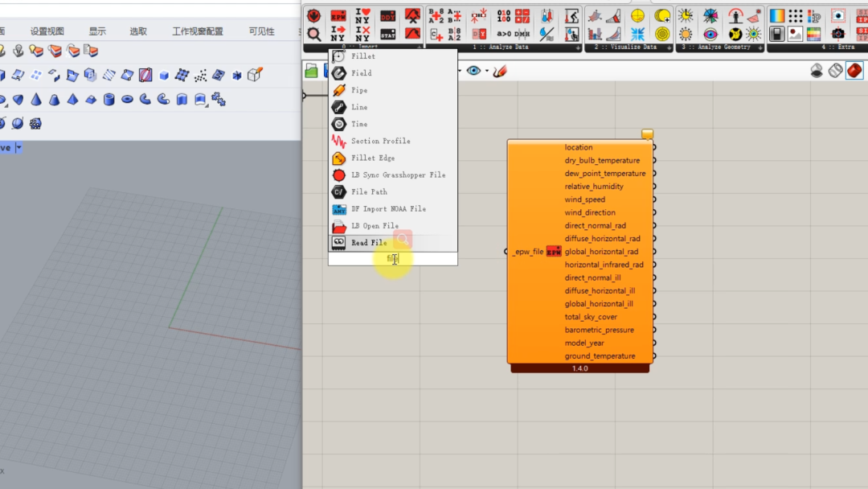Choose the camera capture icon in Extra
This screenshot has height=489, width=868.
(x=838, y=34)
